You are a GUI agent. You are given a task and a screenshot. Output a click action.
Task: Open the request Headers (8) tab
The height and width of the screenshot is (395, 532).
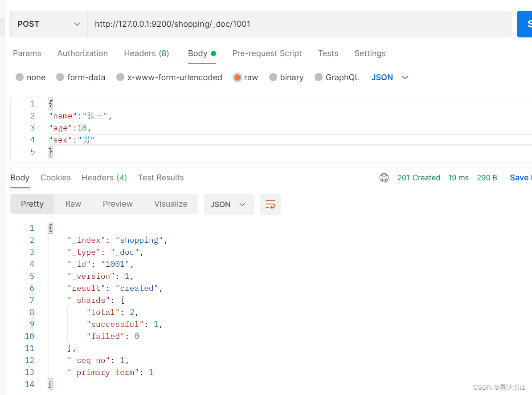tap(146, 53)
